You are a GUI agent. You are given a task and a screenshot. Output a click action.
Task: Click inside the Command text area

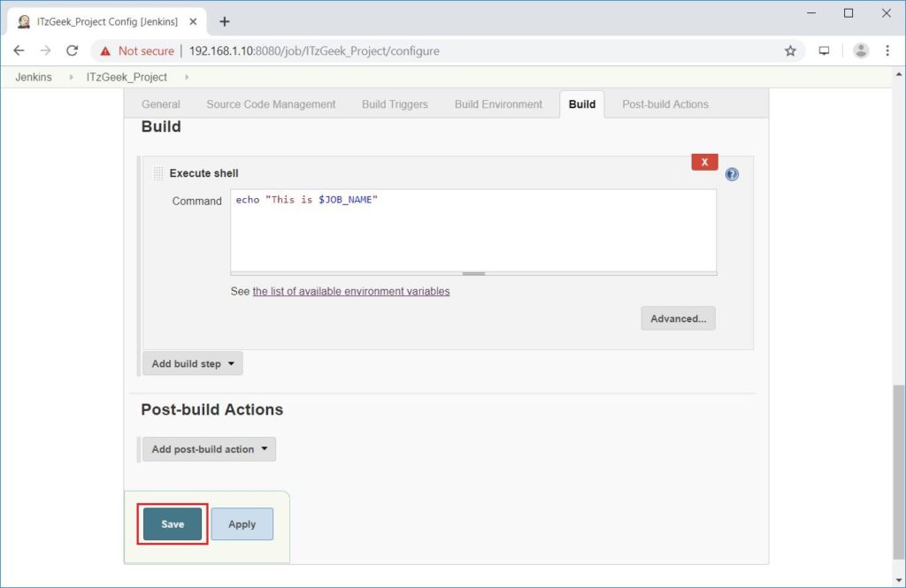pyautogui.click(x=473, y=230)
